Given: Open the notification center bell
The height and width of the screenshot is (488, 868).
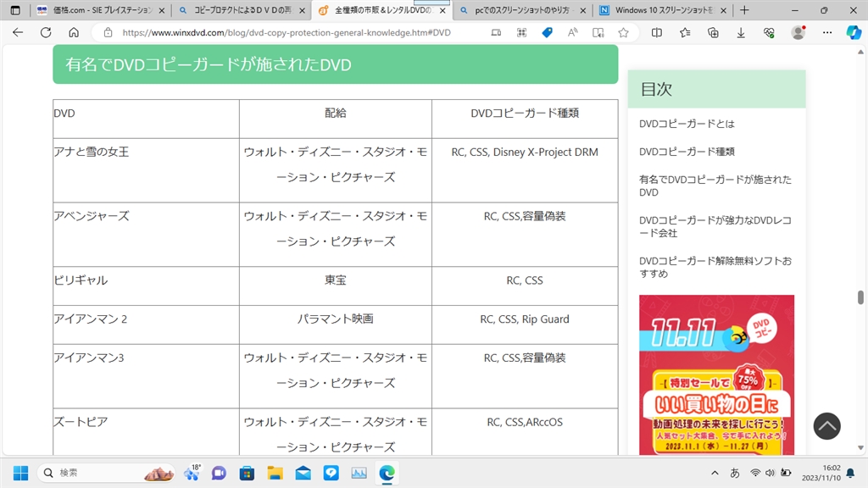Looking at the screenshot, I should (850, 473).
